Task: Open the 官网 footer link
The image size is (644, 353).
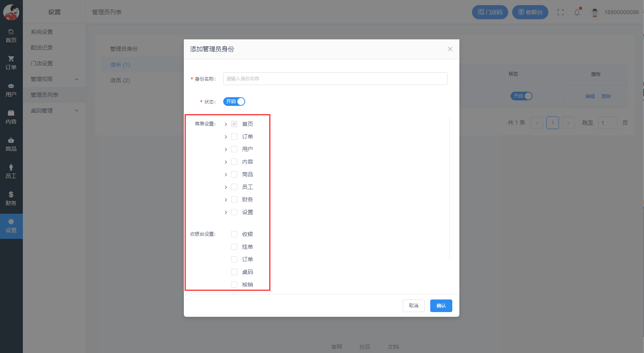Action: pos(337,347)
